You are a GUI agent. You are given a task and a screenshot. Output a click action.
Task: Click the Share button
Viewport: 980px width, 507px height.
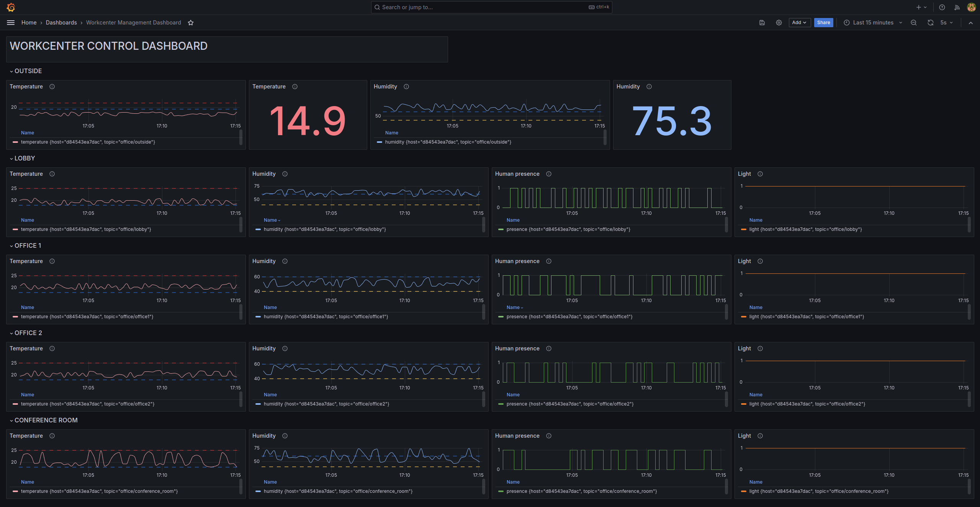click(x=823, y=23)
